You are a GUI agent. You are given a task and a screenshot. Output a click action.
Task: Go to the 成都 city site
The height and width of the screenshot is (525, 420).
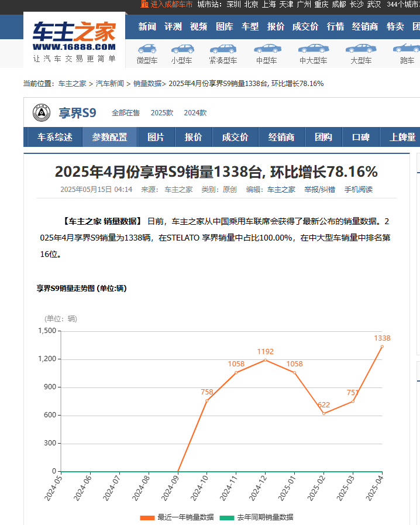tap(339, 4)
